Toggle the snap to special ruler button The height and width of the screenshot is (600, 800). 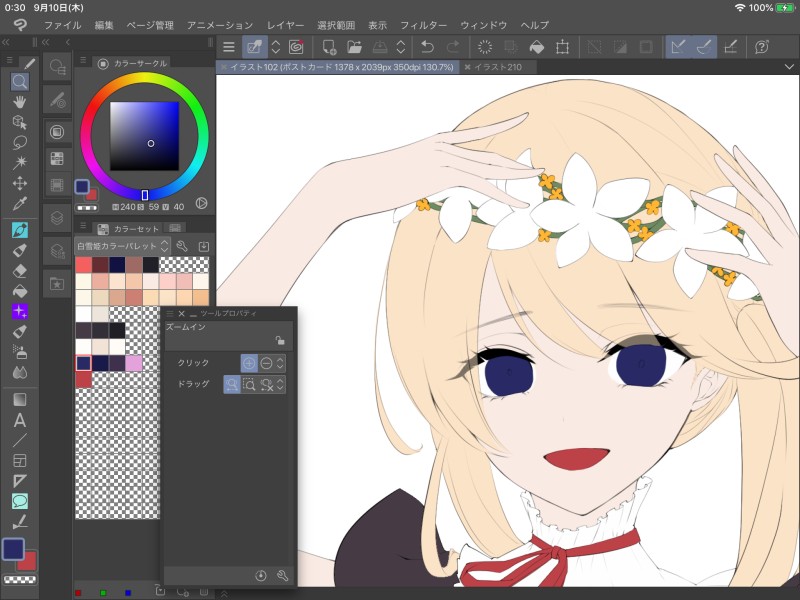coord(704,47)
